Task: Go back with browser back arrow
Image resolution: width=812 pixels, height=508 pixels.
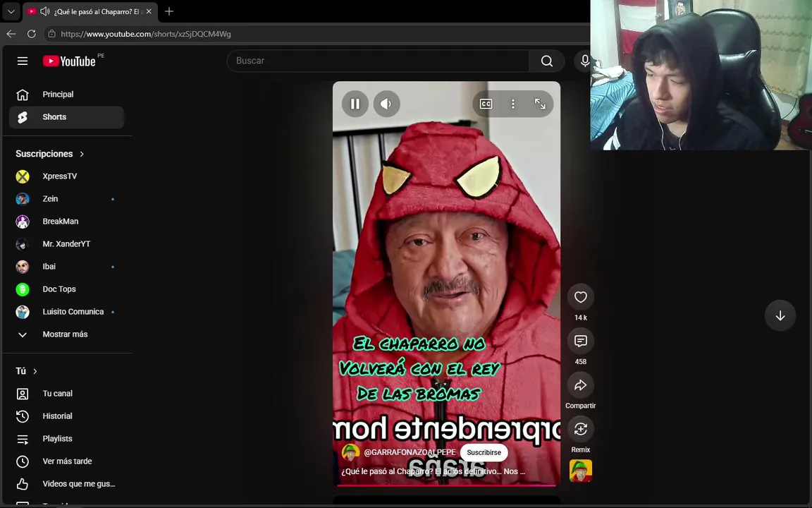Action: coord(11,34)
